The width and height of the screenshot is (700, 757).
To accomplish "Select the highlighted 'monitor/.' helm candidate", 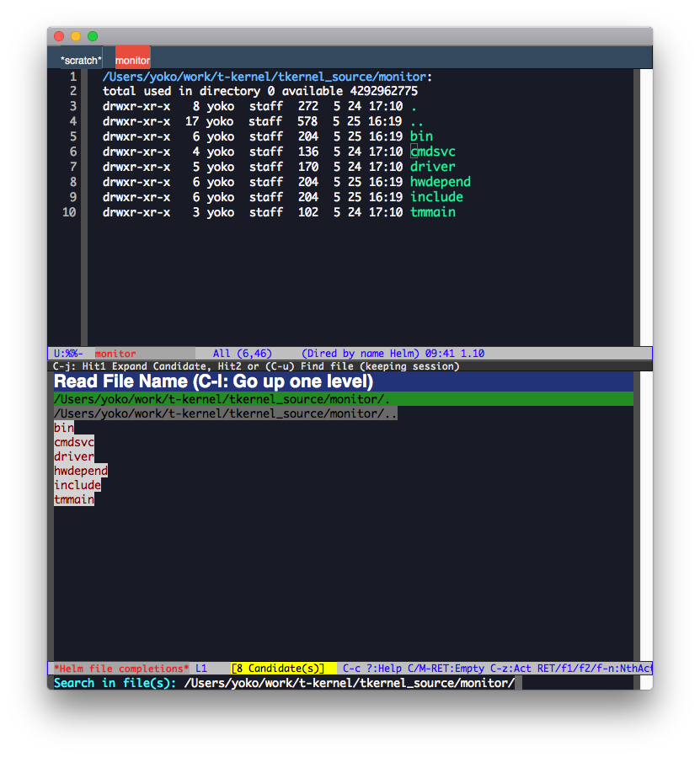I will coord(343,399).
